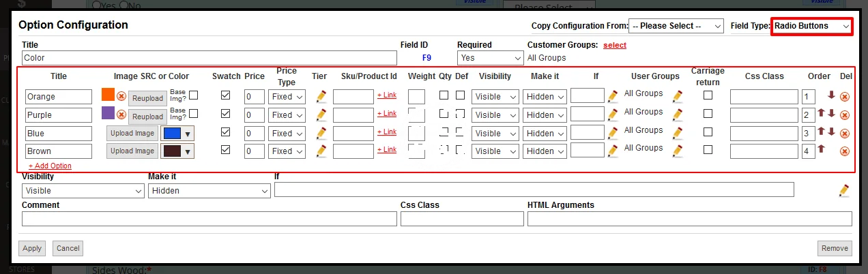The image size is (868, 274).
Task: Open the Required Yes dropdown
Action: click(490, 59)
